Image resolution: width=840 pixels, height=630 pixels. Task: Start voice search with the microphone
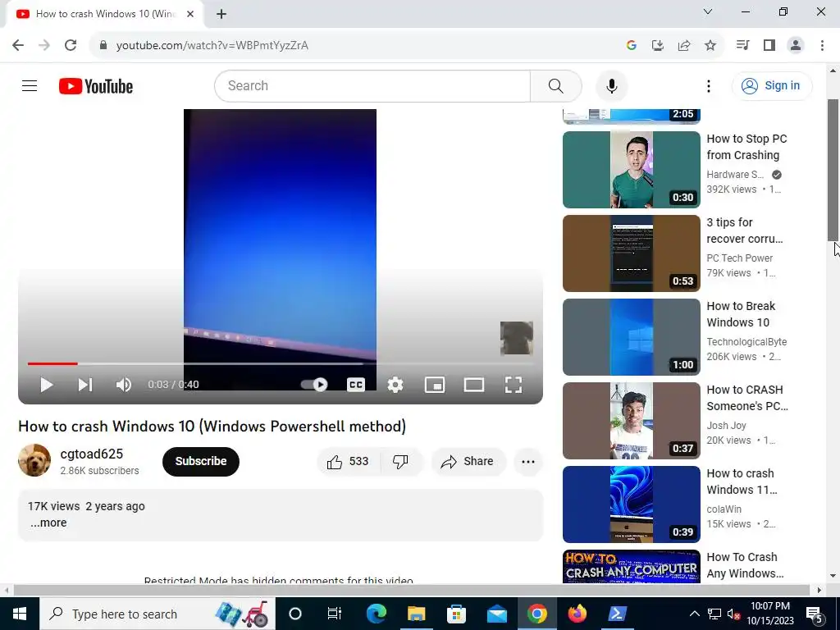tap(612, 85)
